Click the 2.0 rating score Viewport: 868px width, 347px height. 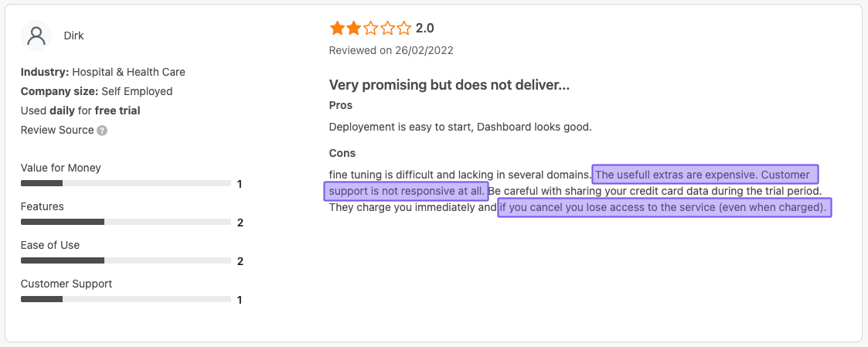(425, 29)
